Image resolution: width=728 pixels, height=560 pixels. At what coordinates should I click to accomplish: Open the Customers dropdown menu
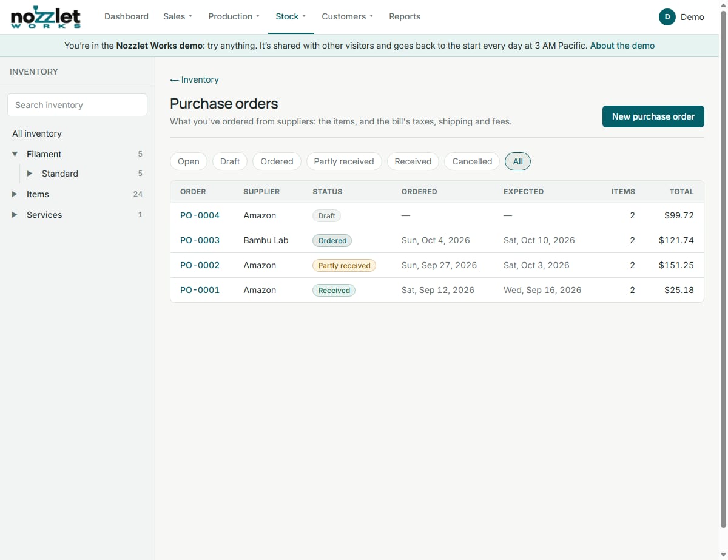coord(348,16)
